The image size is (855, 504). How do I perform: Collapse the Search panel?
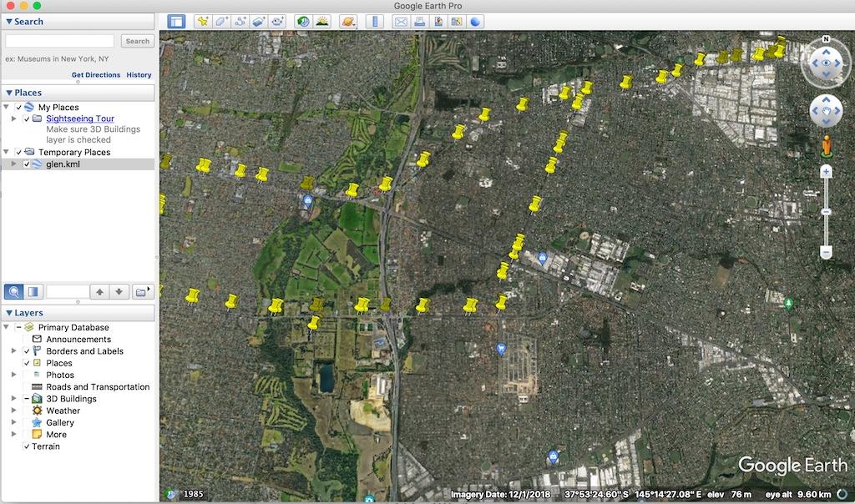11,21
